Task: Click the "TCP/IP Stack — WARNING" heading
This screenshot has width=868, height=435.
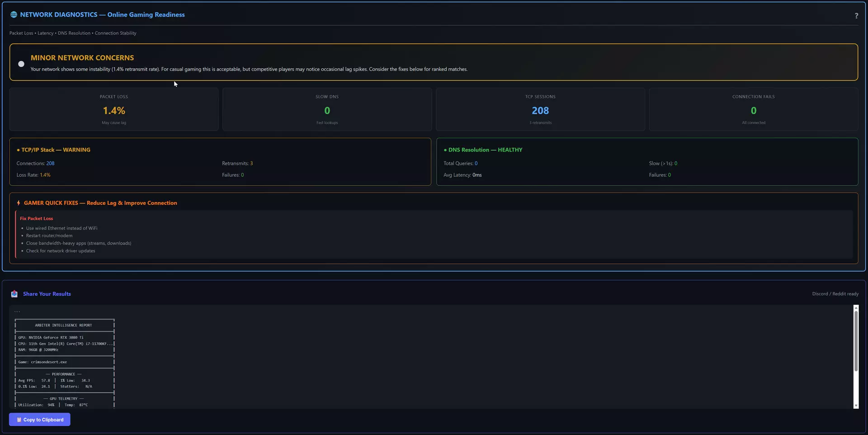Action: coord(56,150)
